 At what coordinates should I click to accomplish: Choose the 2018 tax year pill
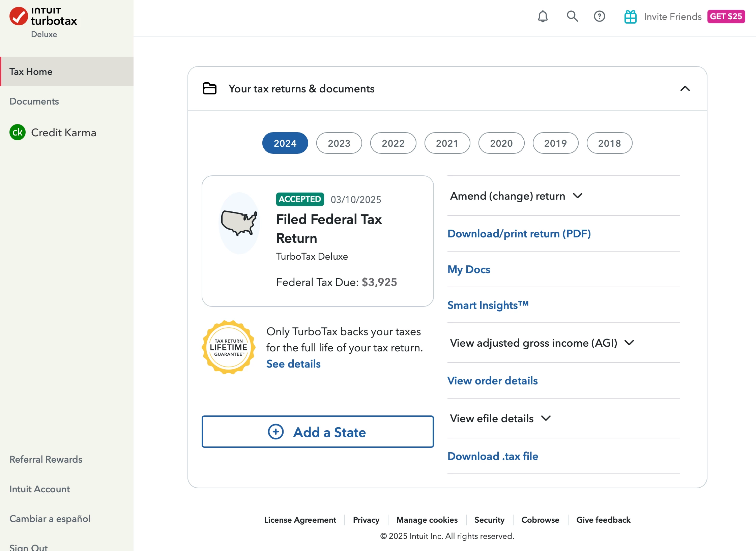(x=609, y=143)
